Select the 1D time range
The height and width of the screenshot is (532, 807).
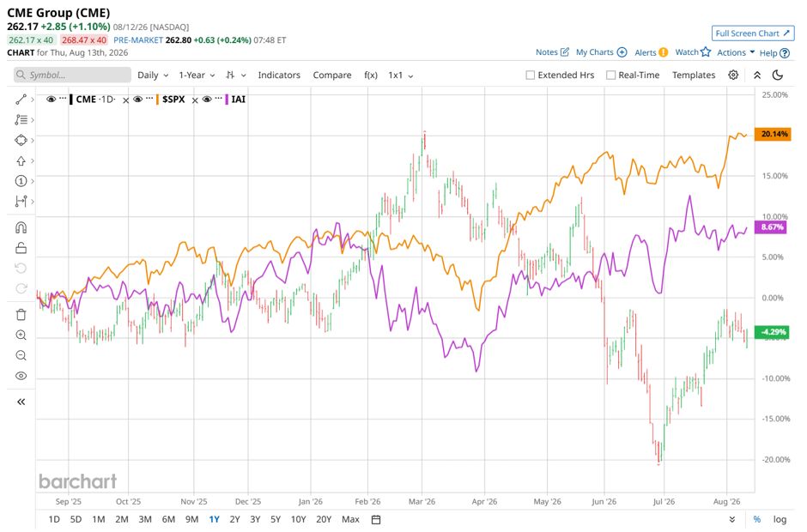(54, 520)
